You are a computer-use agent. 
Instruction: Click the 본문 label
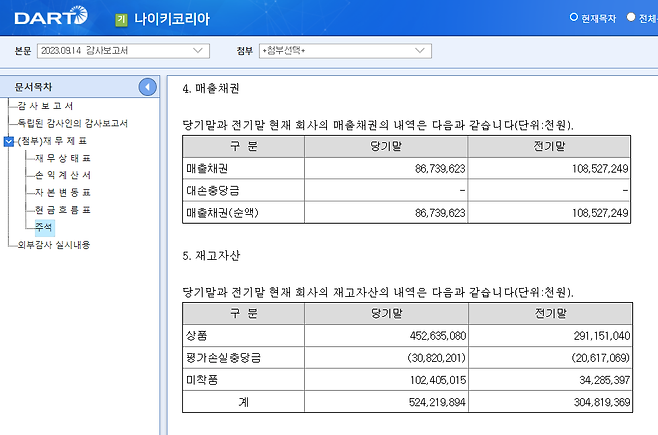[23, 51]
